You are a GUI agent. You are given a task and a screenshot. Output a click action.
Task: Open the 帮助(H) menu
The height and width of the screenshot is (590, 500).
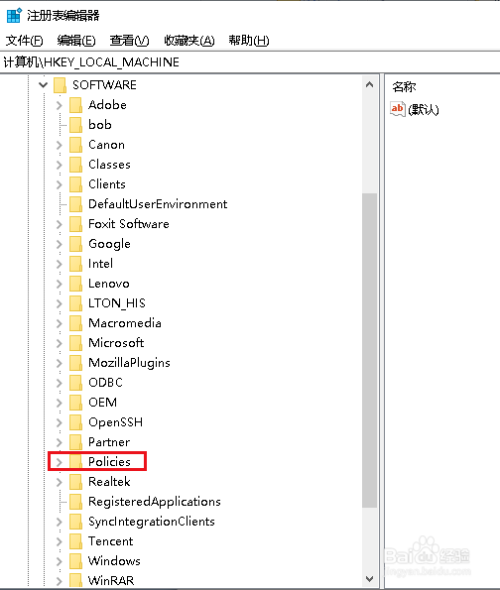click(x=249, y=40)
